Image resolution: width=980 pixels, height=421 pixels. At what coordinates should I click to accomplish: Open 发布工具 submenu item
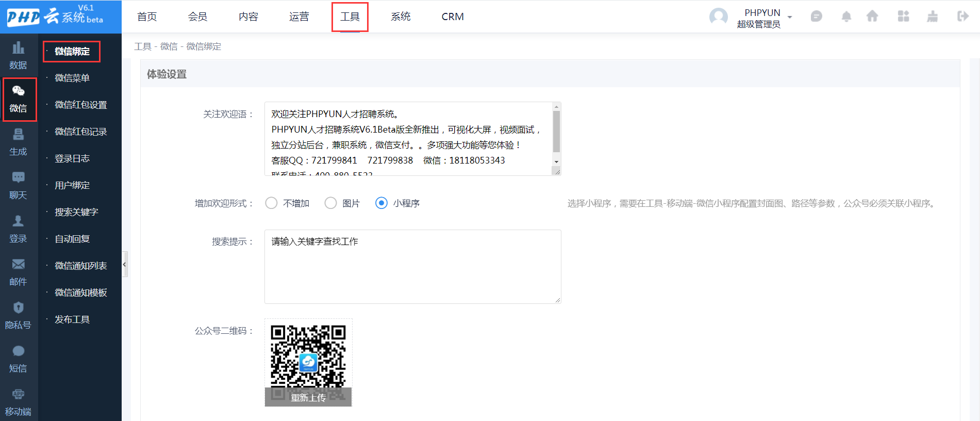[72, 319]
